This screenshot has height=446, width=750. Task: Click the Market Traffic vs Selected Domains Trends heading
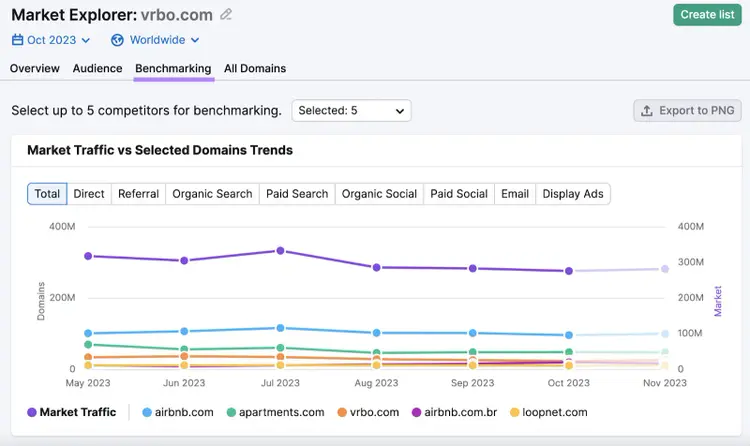pos(160,150)
